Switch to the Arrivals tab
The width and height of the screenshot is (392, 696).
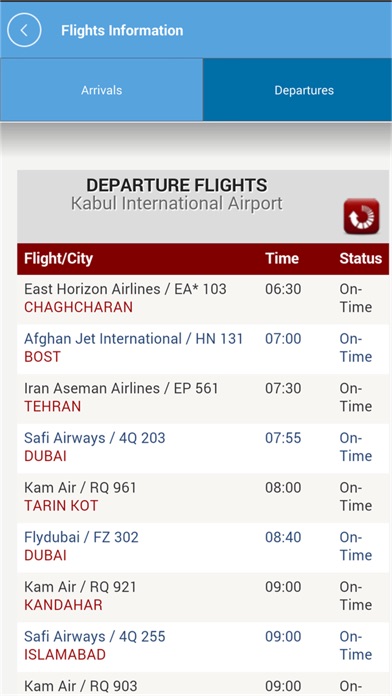[102, 90]
